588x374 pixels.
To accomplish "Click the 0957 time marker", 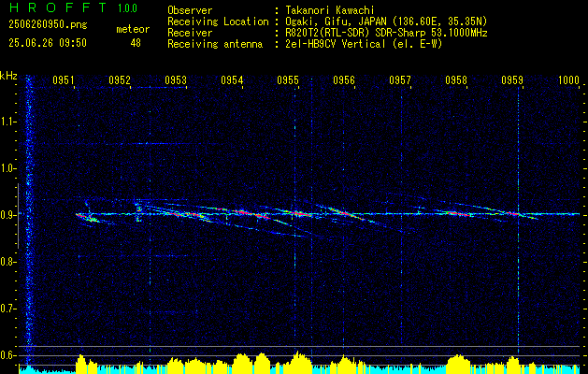I will coord(400,79).
